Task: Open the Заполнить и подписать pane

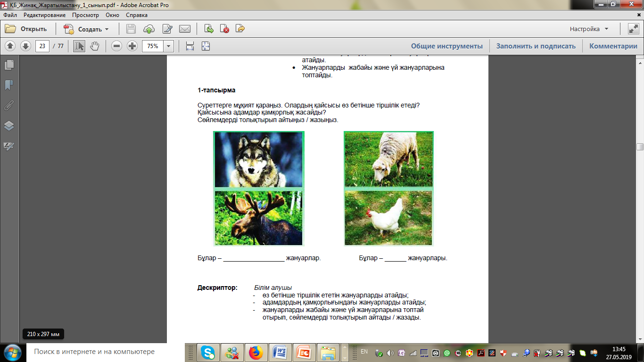Action: tap(536, 46)
